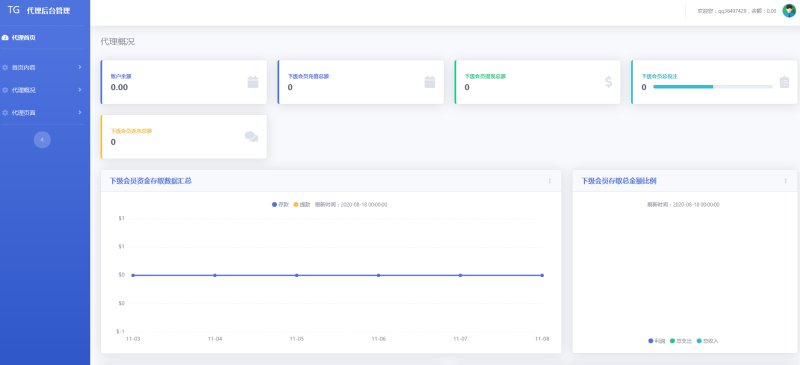Click the chat bubbles icon on the yellow card
The height and width of the screenshot is (365, 800).
tap(252, 137)
